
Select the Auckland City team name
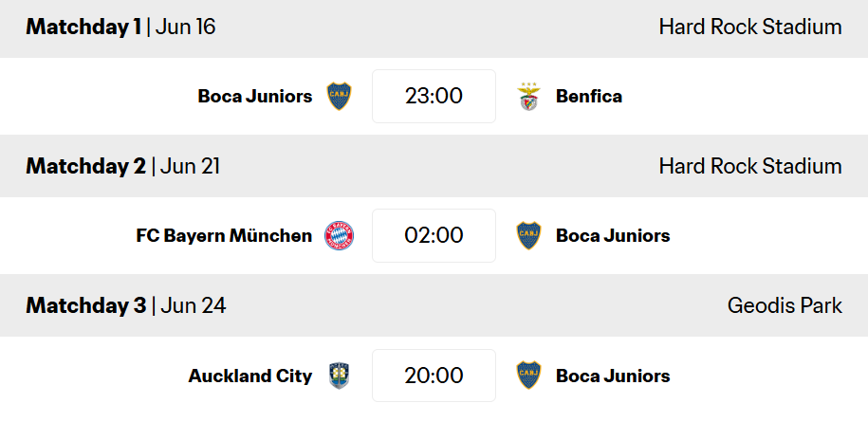pyautogui.click(x=250, y=376)
